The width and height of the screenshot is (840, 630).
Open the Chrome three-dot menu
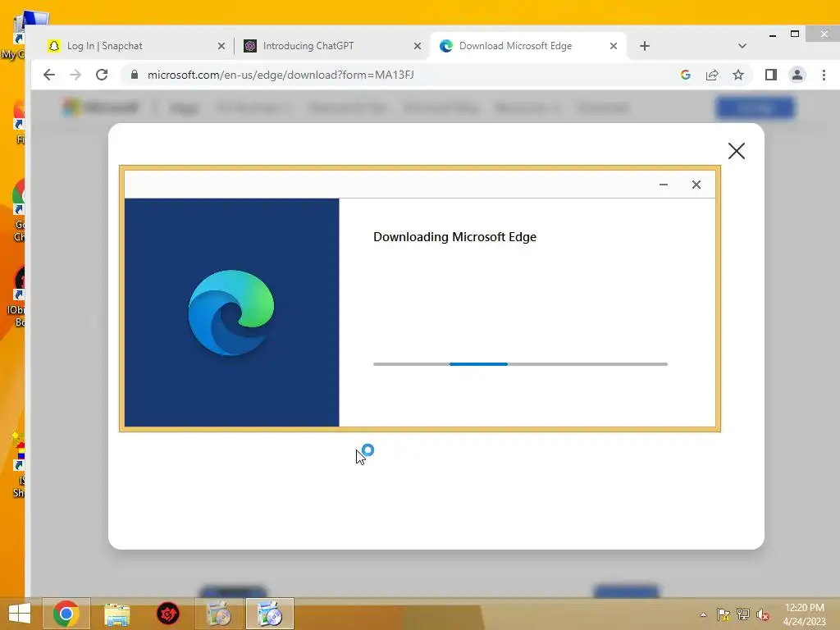point(824,75)
